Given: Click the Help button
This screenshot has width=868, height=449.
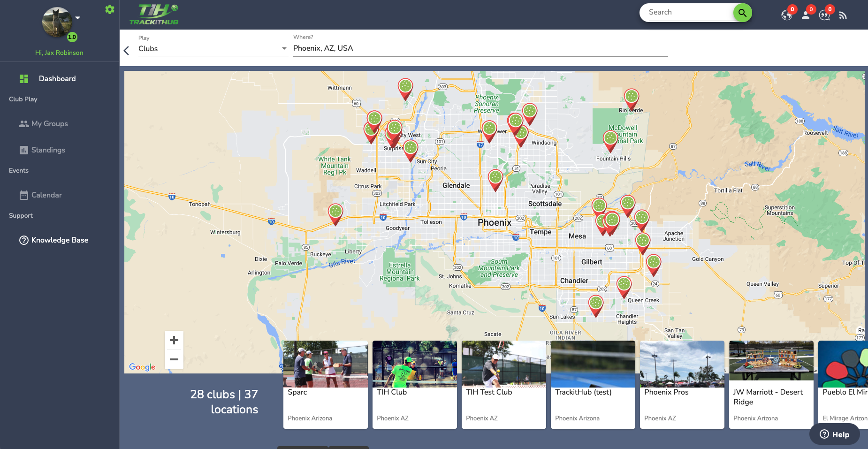Looking at the screenshot, I should click(x=834, y=434).
